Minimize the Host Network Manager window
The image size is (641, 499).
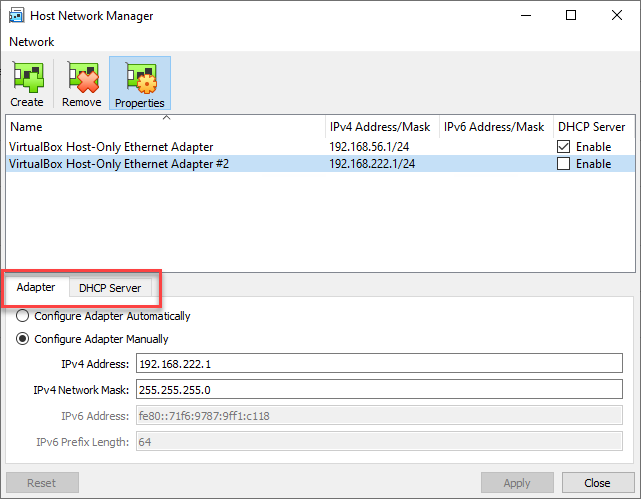(526, 16)
